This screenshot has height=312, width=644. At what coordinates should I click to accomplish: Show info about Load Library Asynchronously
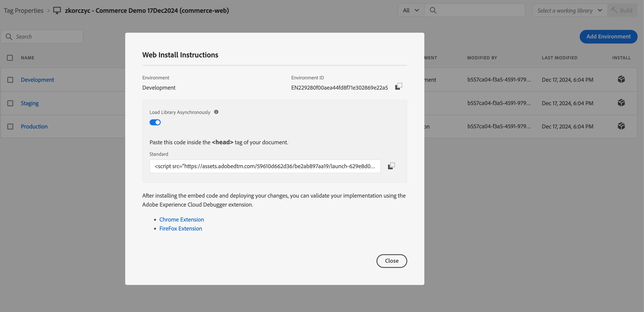tap(216, 112)
